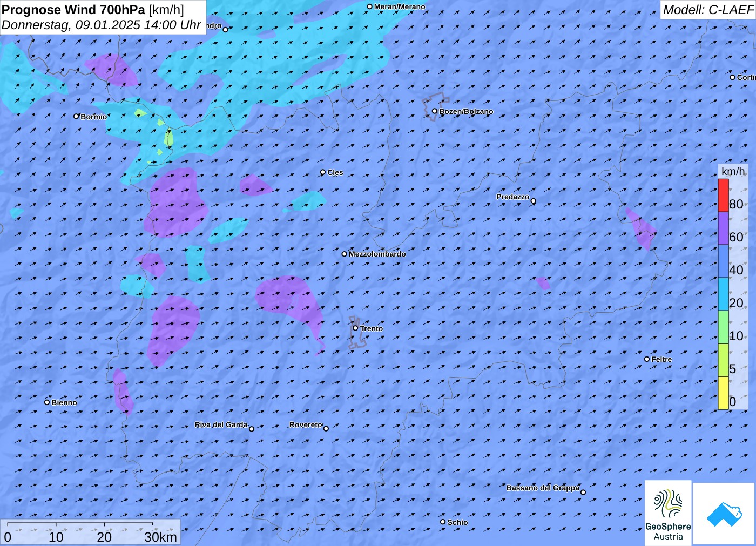Click the 'Trento' map label
This screenshot has width=756, height=546.
[x=372, y=328]
